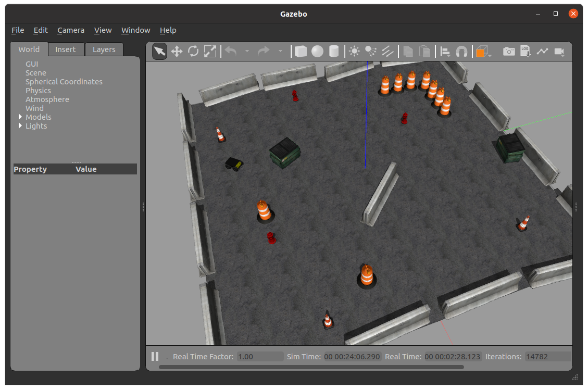Click the video record icon

[559, 52]
